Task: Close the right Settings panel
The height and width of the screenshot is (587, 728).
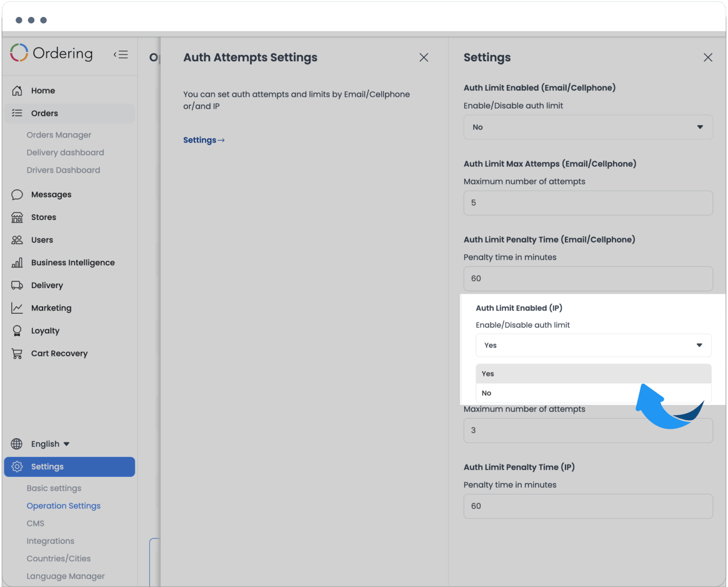Action: (708, 57)
